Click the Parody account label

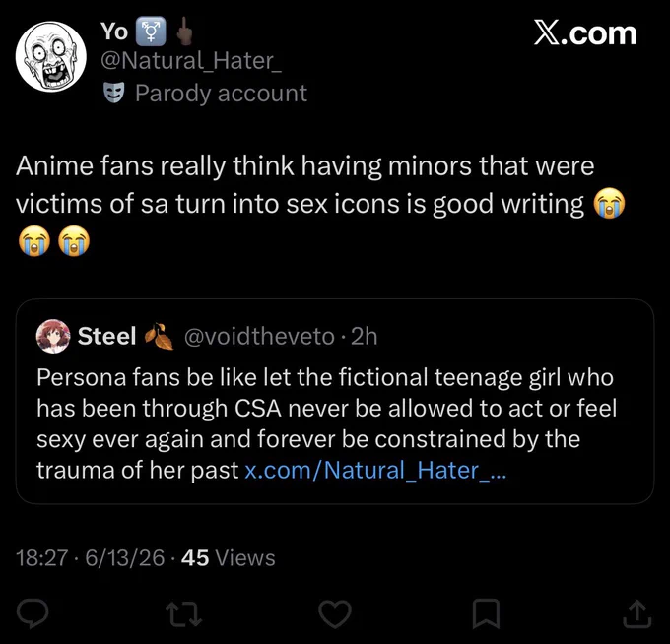221,94
